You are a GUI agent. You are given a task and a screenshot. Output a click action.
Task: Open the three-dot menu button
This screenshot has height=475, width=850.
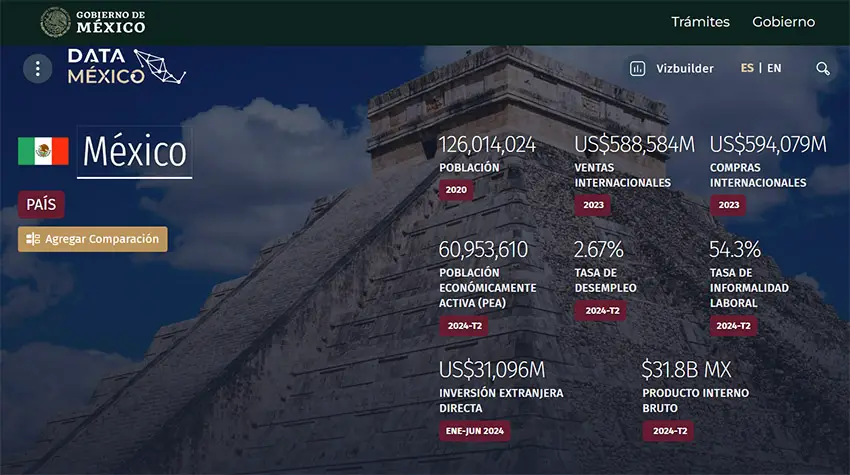pos(37,68)
